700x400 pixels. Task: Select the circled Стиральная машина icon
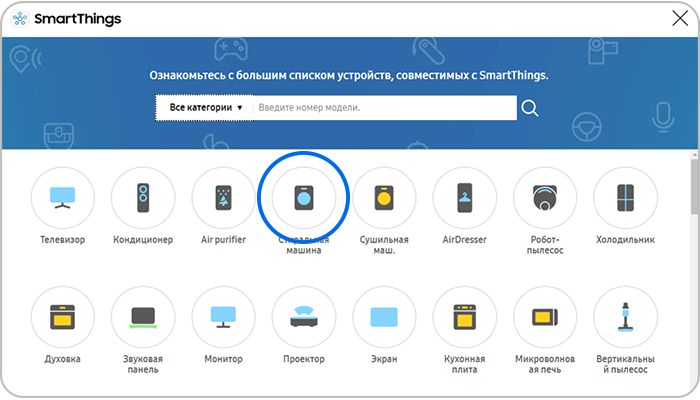tap(303, 198)
